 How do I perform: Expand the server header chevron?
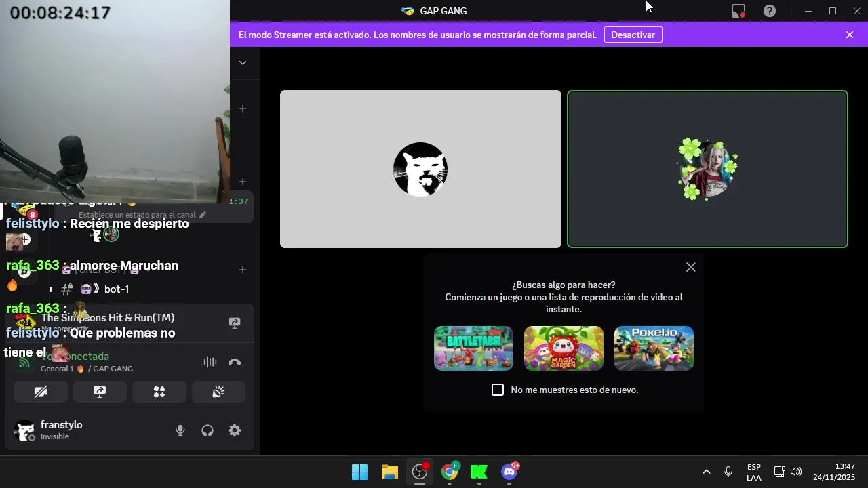(243, 63)
